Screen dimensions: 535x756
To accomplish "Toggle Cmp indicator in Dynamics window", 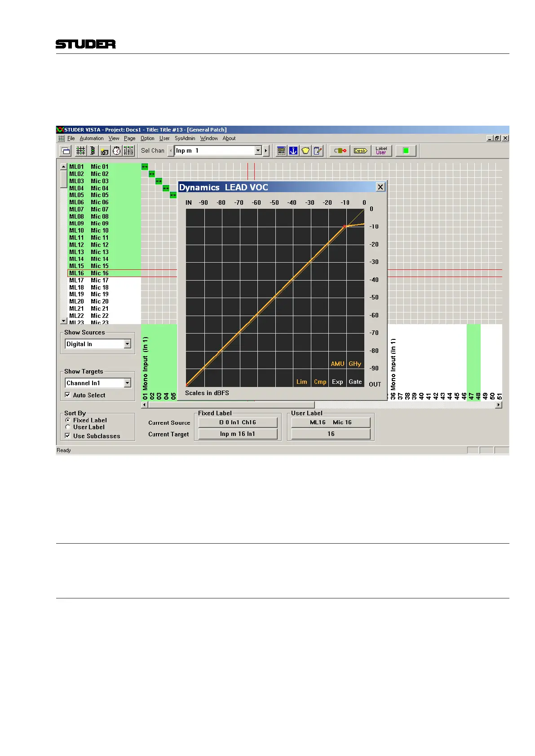I will pyautogui.click(x=320, y=382).
